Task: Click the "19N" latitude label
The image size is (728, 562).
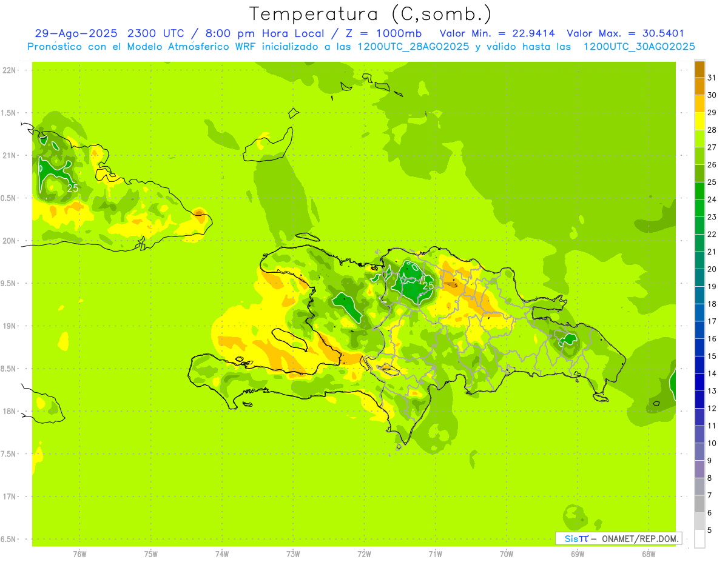Action: tap(8, 326)
